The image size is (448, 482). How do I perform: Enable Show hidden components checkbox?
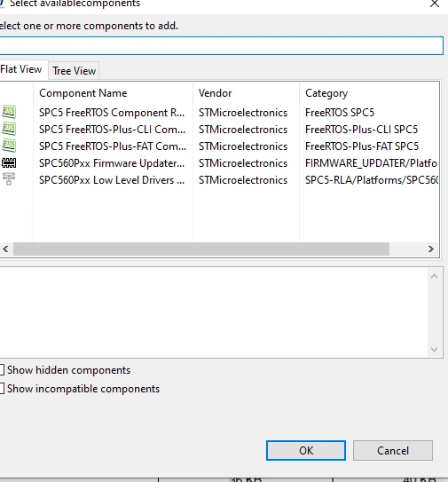coord(2,370)
